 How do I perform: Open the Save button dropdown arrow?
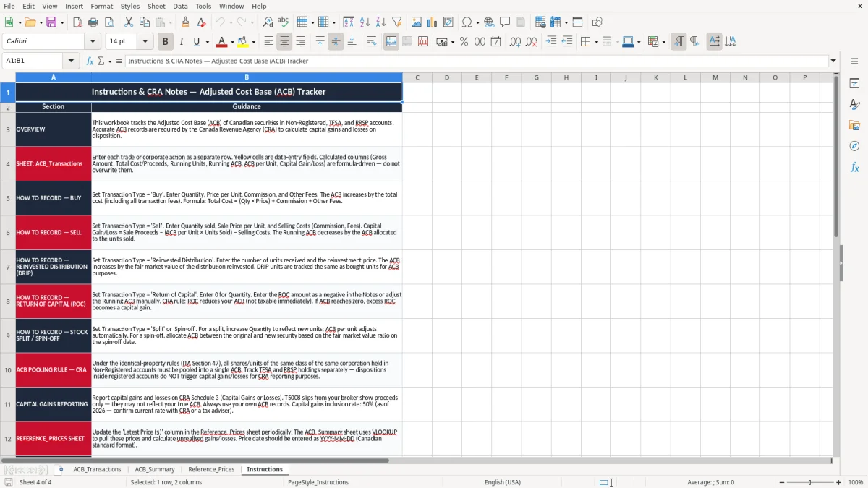point(61,22)
